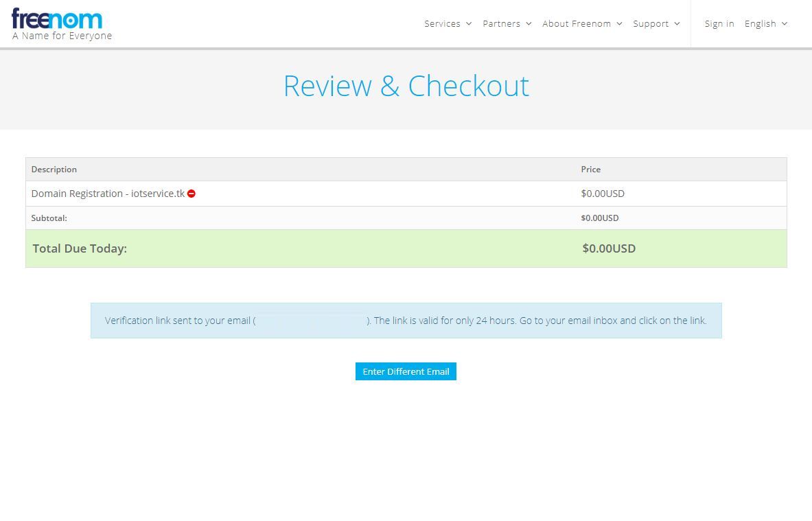Open the About Freenom menu

pos(577,24)
